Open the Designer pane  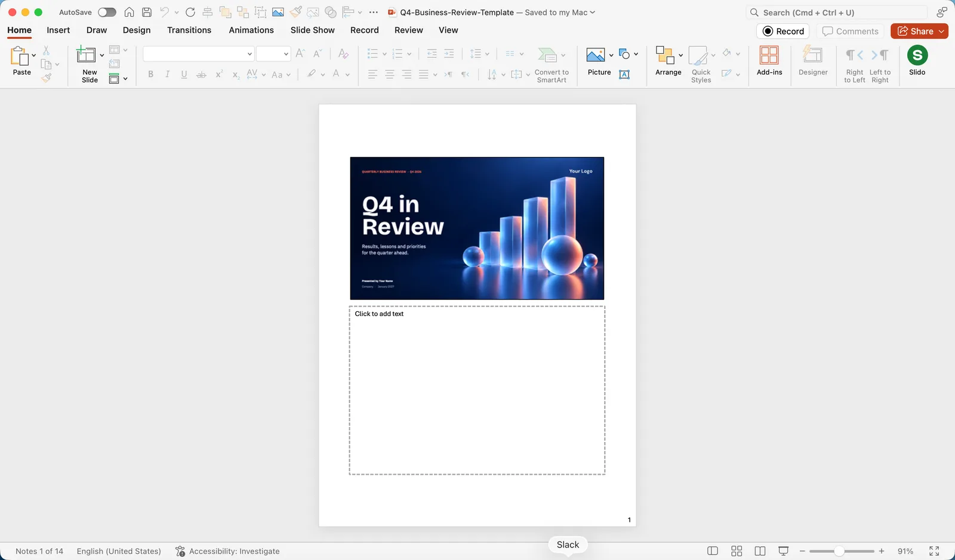pos(813,61)
